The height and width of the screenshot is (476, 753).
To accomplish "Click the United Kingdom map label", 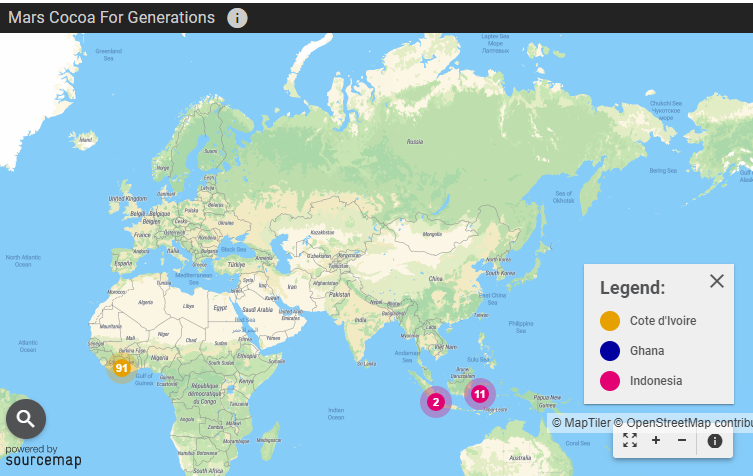I will (128, 198).
